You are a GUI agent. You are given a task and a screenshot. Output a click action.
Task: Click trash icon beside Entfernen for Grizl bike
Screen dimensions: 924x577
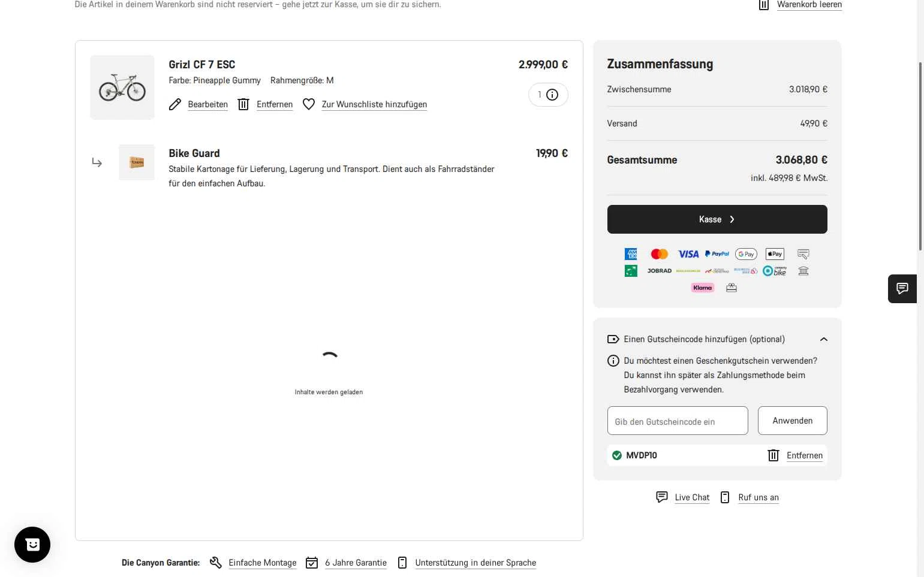[243, 104]
